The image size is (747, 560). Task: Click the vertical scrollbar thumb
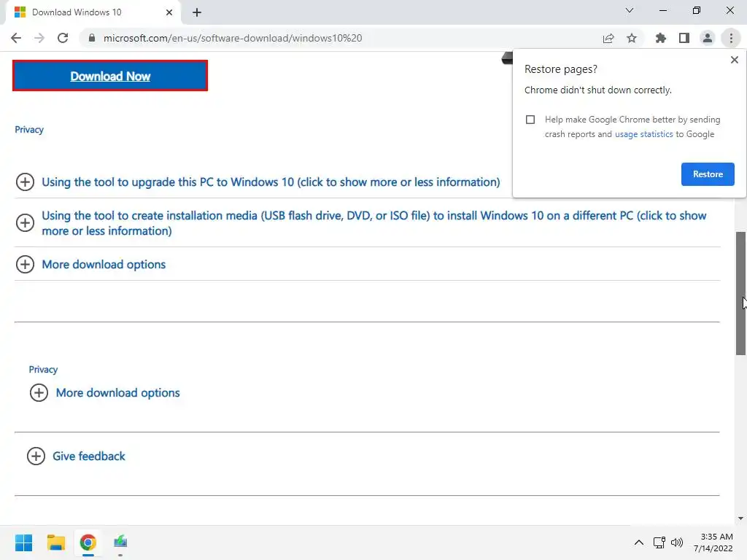click(x=740, y=293)
